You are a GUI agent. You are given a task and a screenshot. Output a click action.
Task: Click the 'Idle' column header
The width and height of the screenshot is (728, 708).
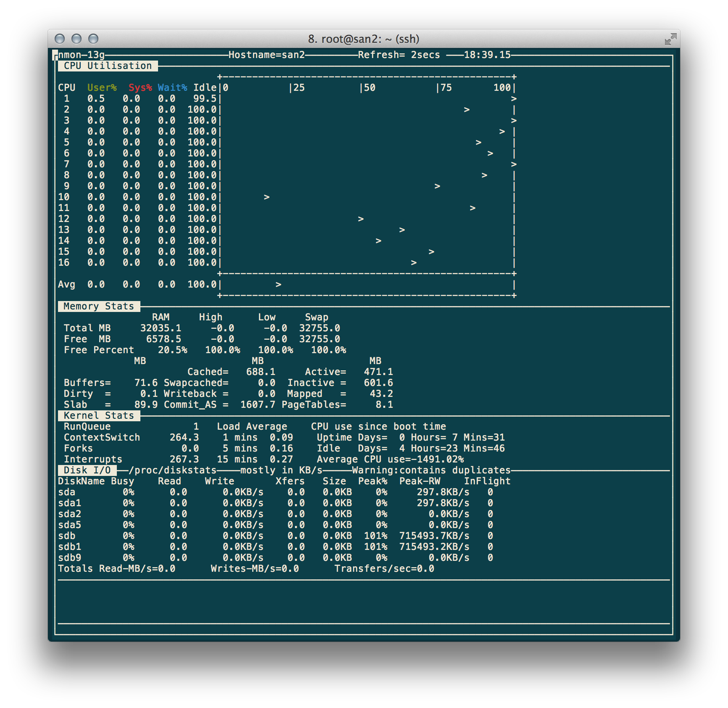(x=205, y=87)
